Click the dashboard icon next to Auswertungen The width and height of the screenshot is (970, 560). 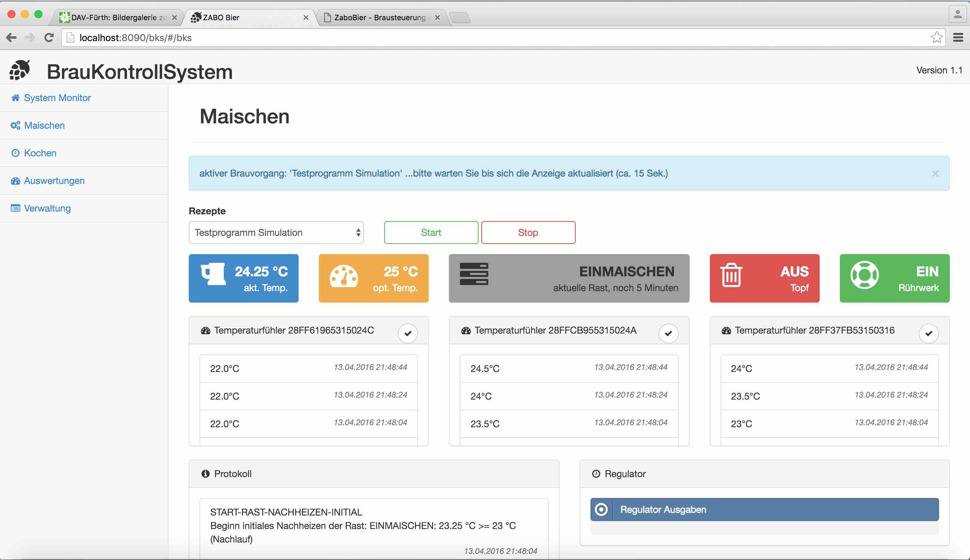click(16, 181)
